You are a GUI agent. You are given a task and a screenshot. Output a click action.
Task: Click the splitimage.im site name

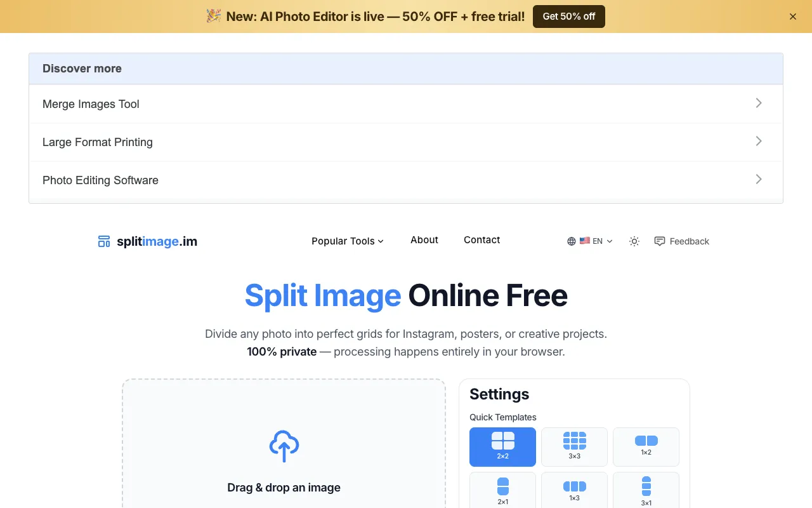157,241
